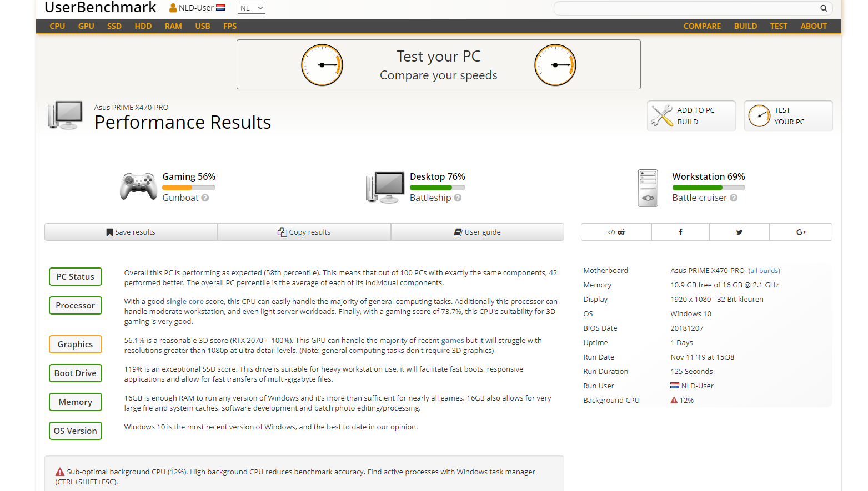The width and height of the screenshot is (868, 491).
Task: Jump to Graphics section
Action: 76,344
